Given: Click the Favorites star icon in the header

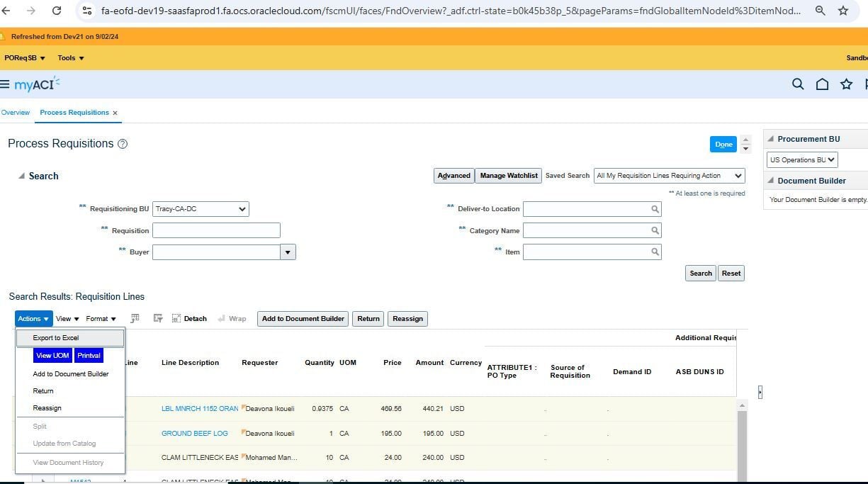Looking at the screenshot, I should 846,84.
